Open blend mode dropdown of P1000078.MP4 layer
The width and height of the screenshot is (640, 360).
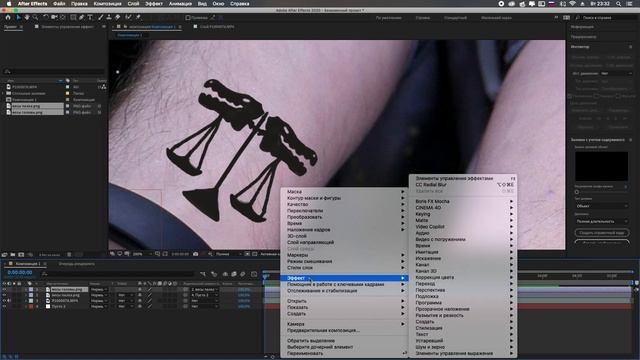pos(99,301)
